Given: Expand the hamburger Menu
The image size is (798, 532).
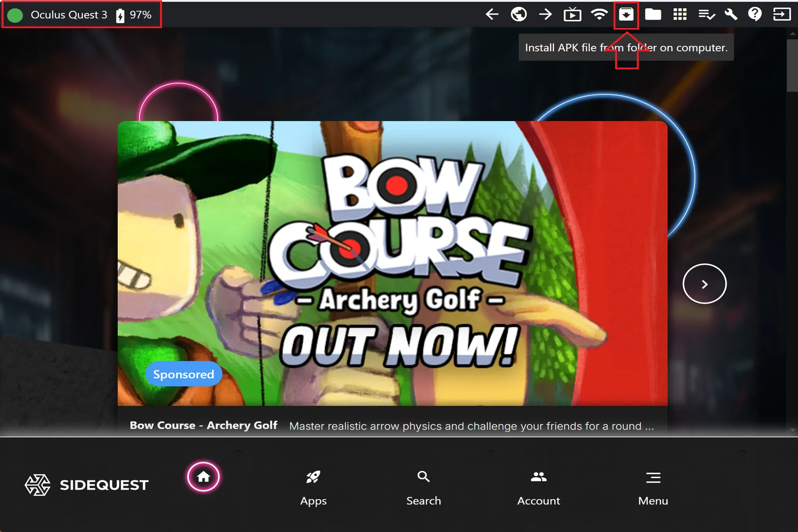Looking at the screenshot, I should pyautogui.click(x=653, y=487).
